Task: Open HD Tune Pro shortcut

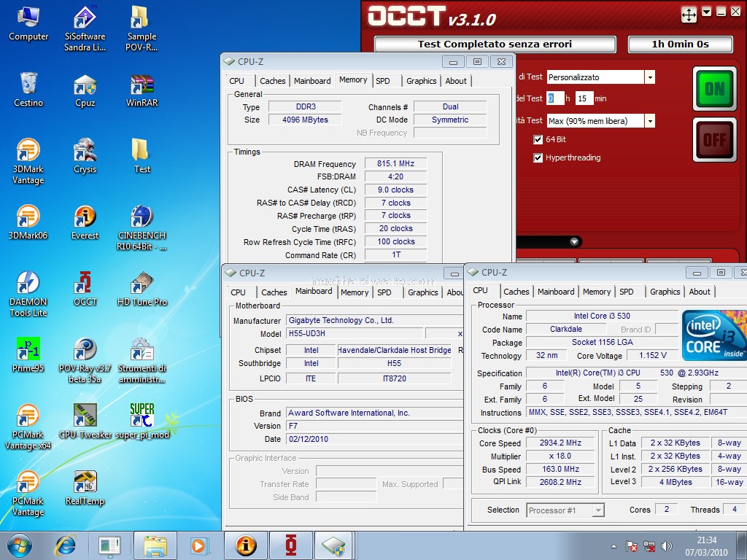Action: (142, 289)
